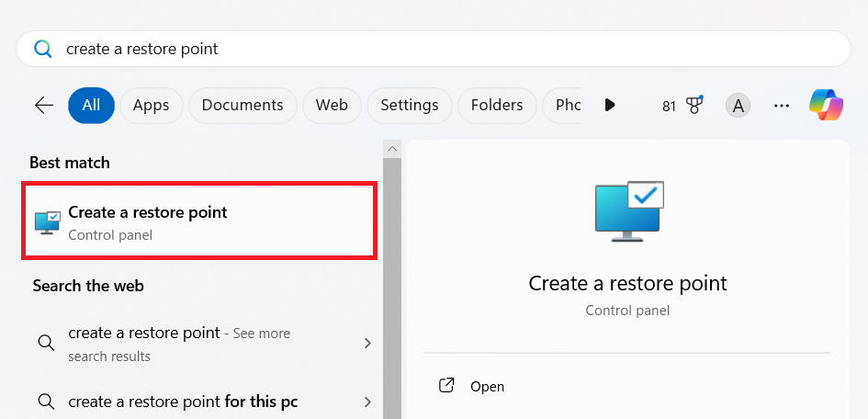Select the All filter tab
This screenshot has width=868, height=419.
(91, 105)
